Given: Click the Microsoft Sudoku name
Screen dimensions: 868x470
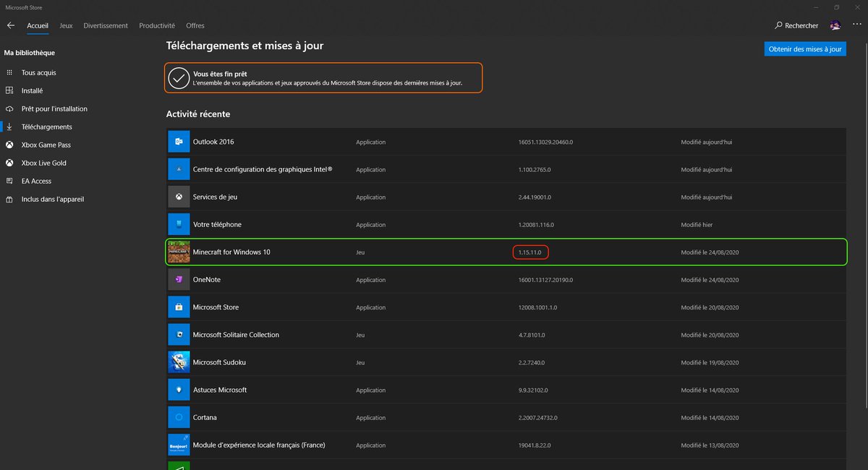Looking at the screenshot, I should 220,362.
